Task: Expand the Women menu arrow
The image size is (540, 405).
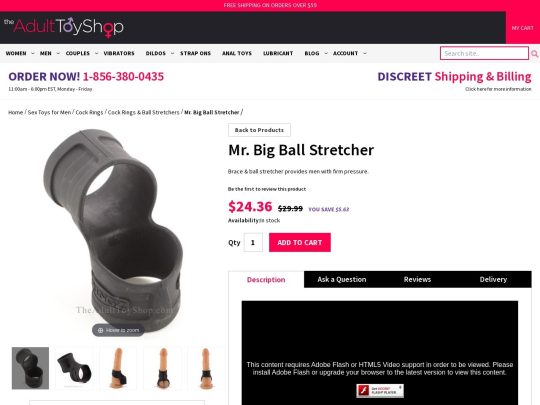Action: pyautogui.click(x=33, y=53)
